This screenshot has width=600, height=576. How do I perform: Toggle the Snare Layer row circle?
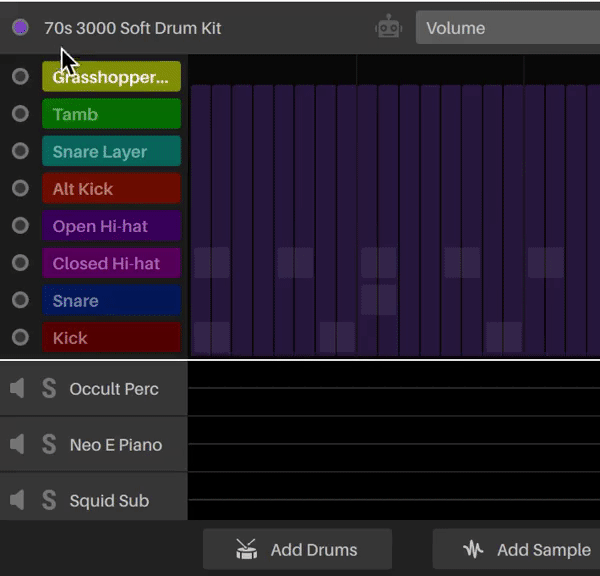[20, 151]
